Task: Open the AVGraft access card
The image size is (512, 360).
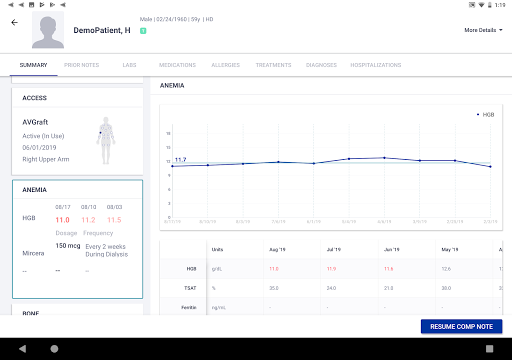Action: pos(77,131)
